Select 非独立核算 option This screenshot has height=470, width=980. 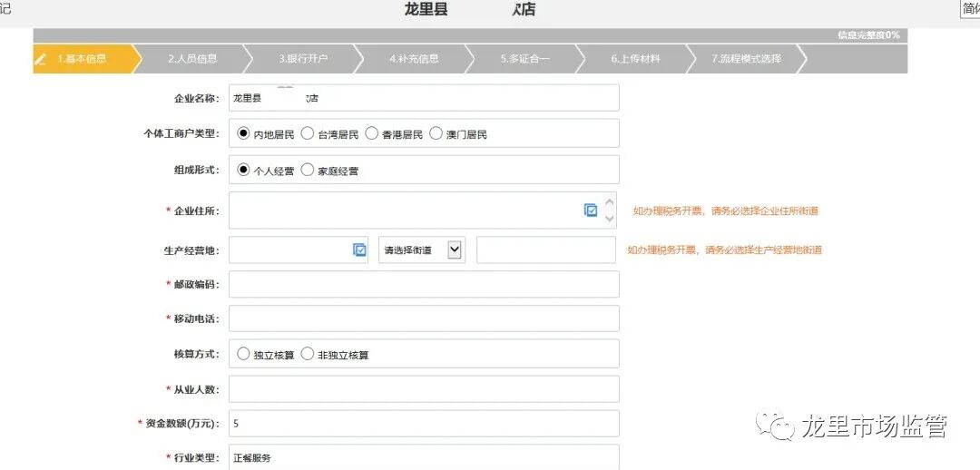pos(308,354)
